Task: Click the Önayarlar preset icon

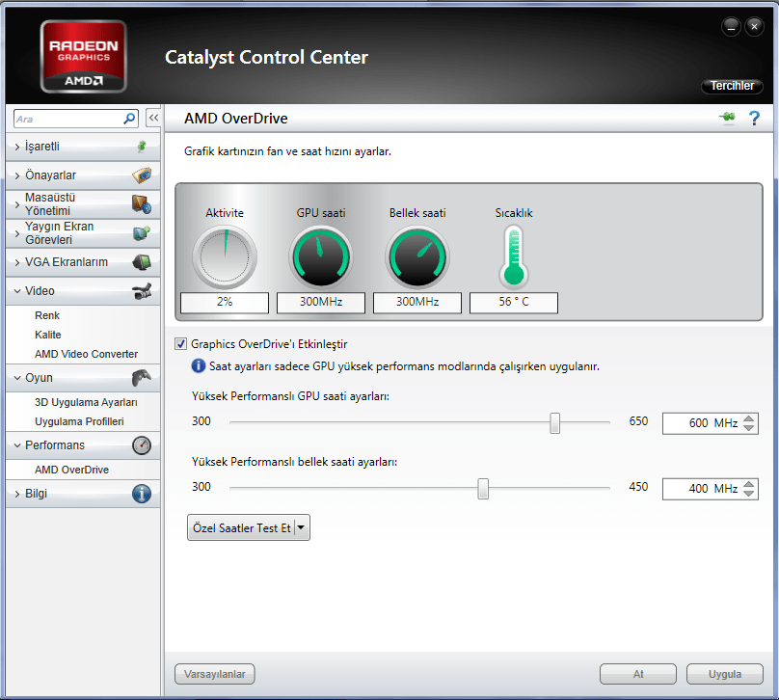Action: pos(142,175)
